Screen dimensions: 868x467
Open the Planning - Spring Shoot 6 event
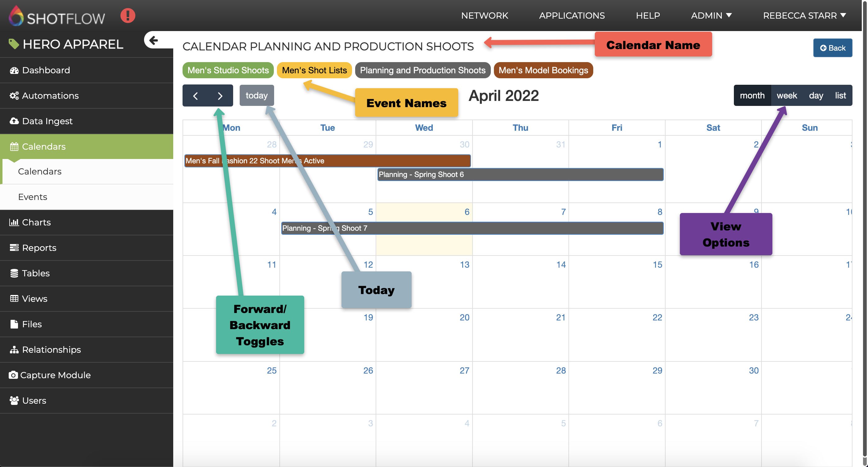[x=520, y=175]
